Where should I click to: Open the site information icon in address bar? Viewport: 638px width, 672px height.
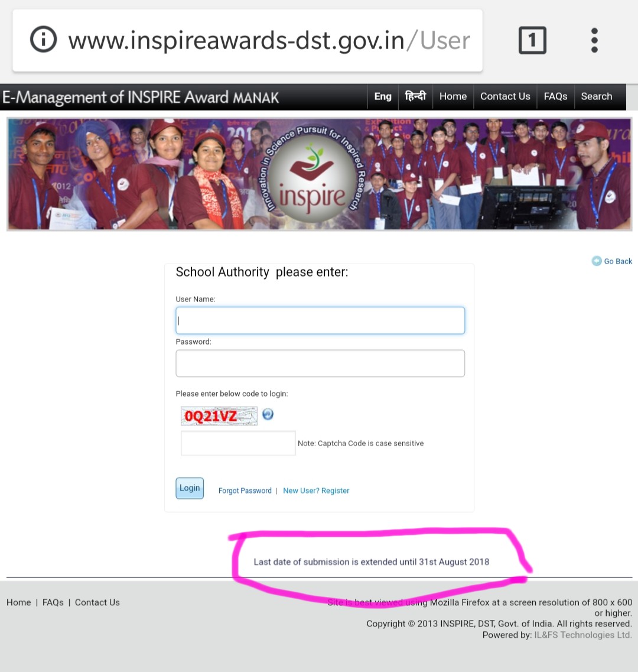point(43,40)
